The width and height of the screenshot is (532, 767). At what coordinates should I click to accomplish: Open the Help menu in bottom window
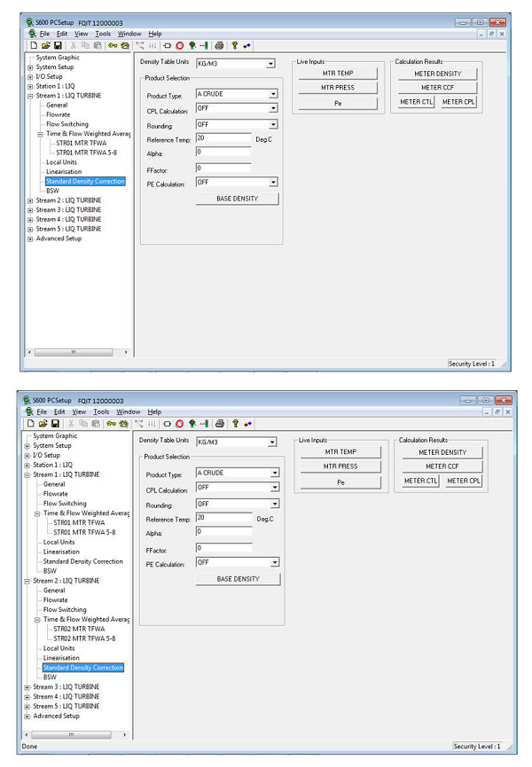point(154,411)
